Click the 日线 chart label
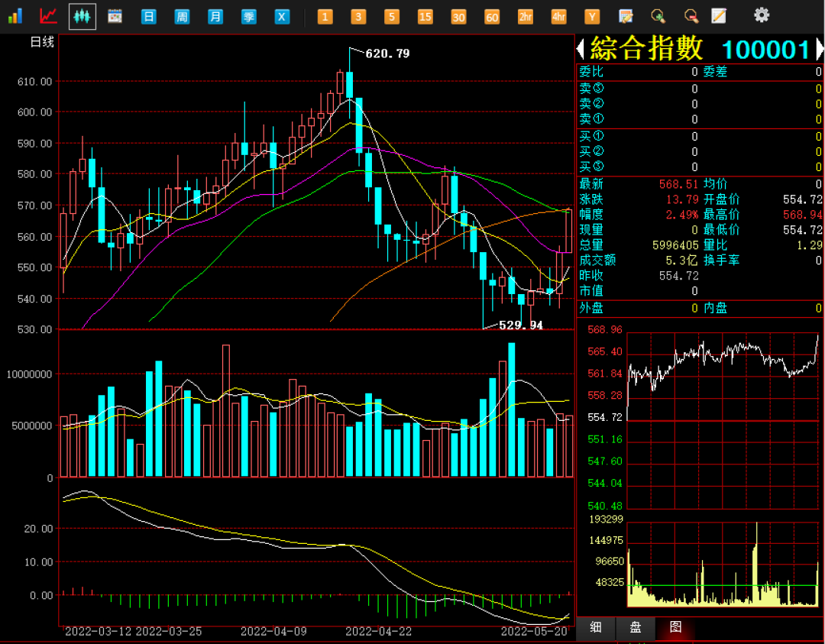The height and width of the screenshot is (644, 825). coord(42,42)
